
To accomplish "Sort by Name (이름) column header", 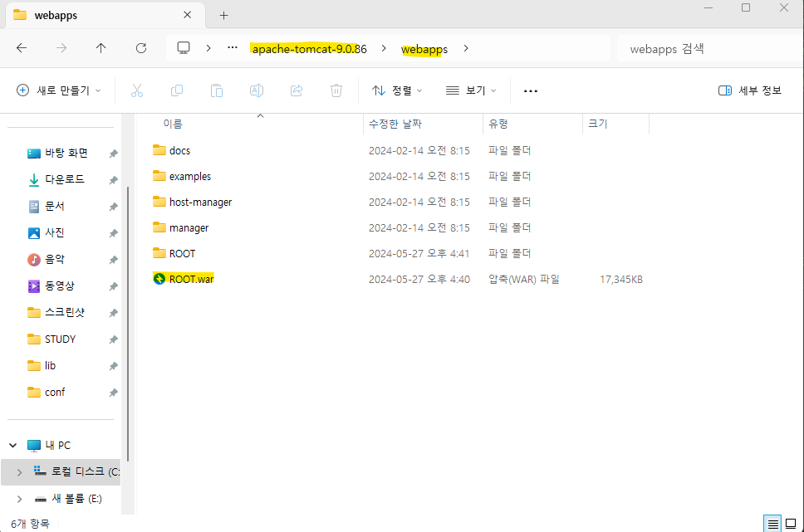I will (x=173, y=124).
